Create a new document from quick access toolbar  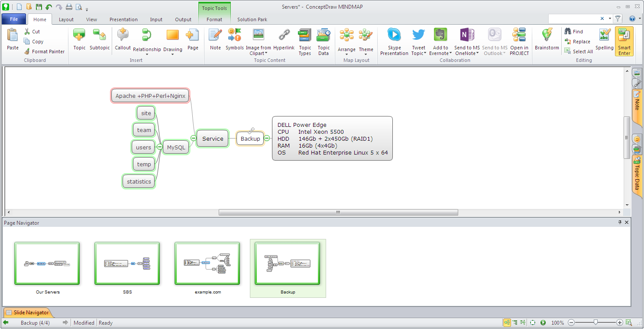(x=19, y=7)
